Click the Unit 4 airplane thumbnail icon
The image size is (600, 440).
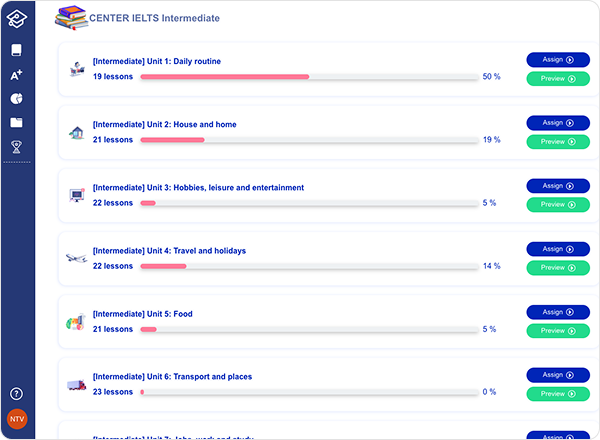point(76,258)
